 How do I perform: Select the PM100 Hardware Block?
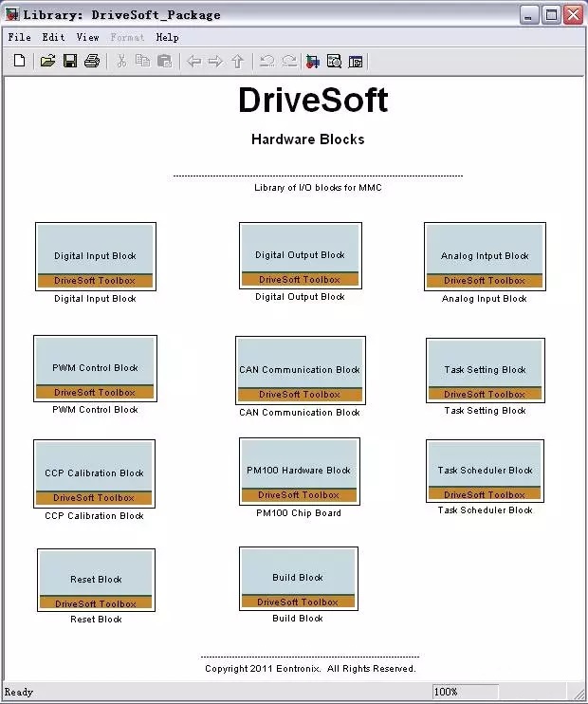(x=300, y=472)
